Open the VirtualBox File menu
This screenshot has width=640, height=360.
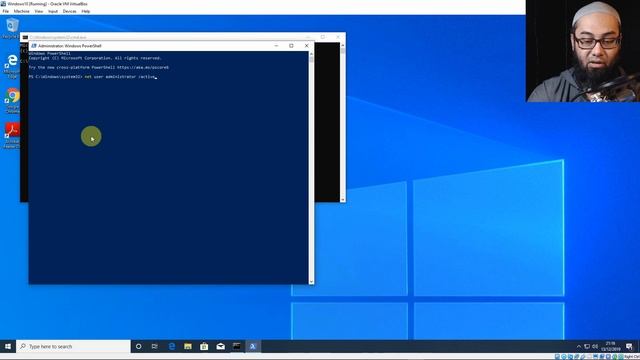(x=5, y=11)
